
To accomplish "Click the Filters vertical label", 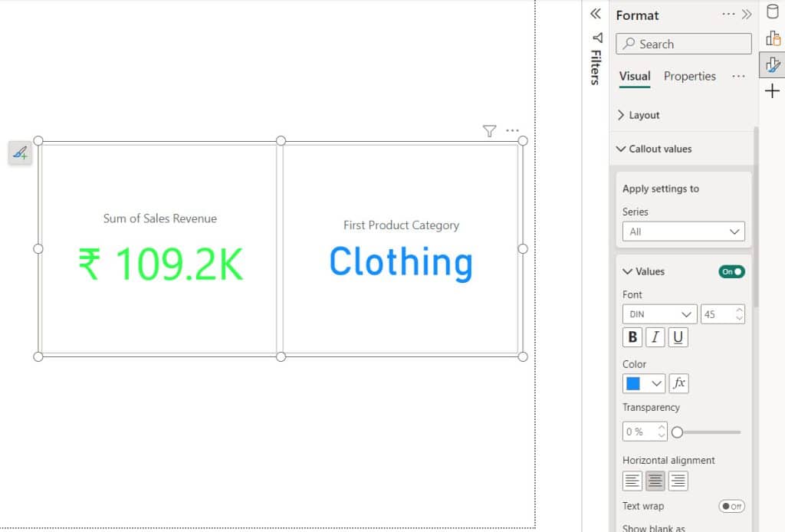I will tap(595, 67).
